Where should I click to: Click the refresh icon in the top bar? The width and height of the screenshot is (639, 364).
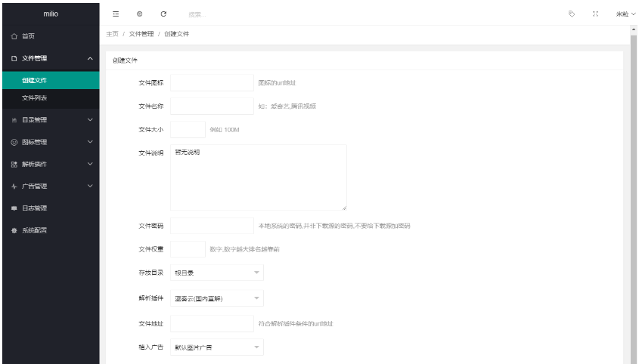(x=163, y=14)
